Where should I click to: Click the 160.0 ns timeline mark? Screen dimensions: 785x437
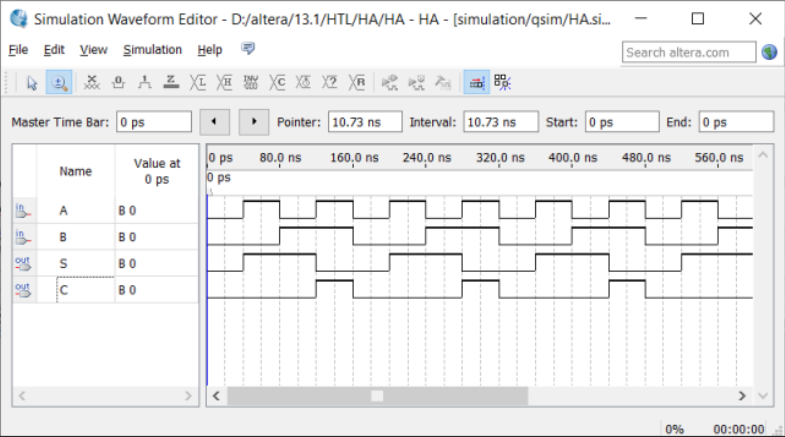pos(354,158)
